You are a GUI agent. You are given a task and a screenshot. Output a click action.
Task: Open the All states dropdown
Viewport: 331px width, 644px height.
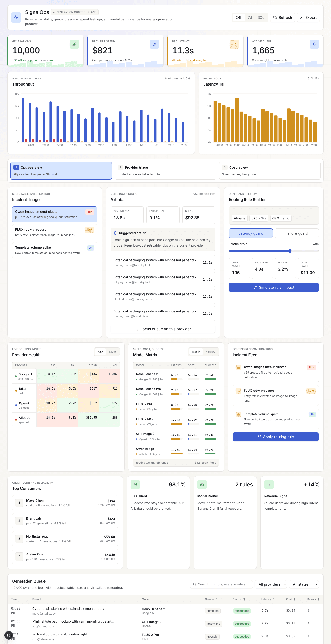pos(304,584)
